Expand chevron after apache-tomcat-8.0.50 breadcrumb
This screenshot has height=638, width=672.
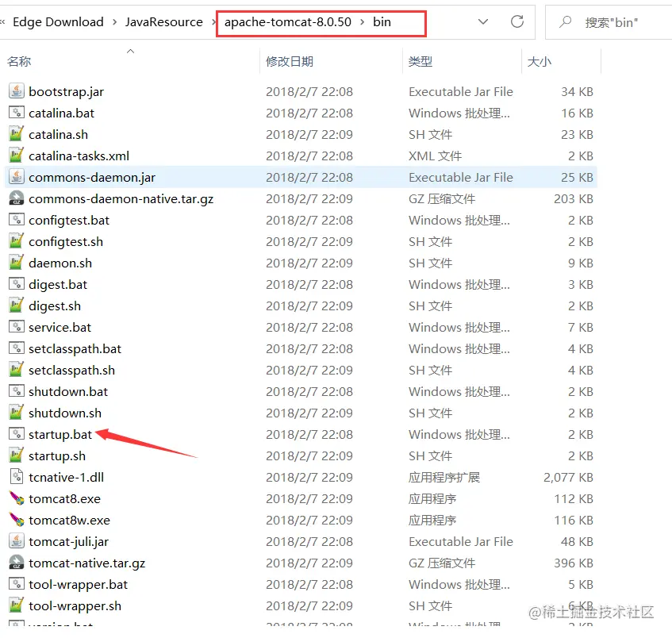(x=362, y=22)
